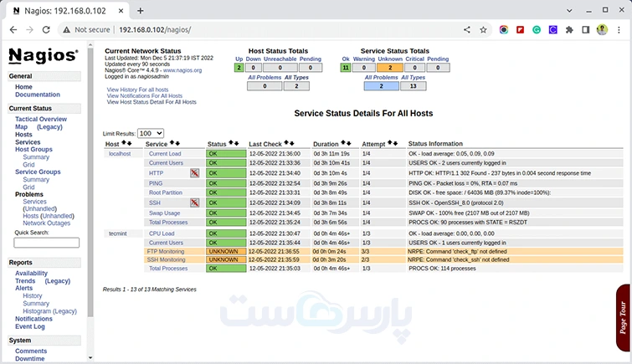Click orange Unknown services count box
This screenshot has height=364, width=632.
click(390, 68)
